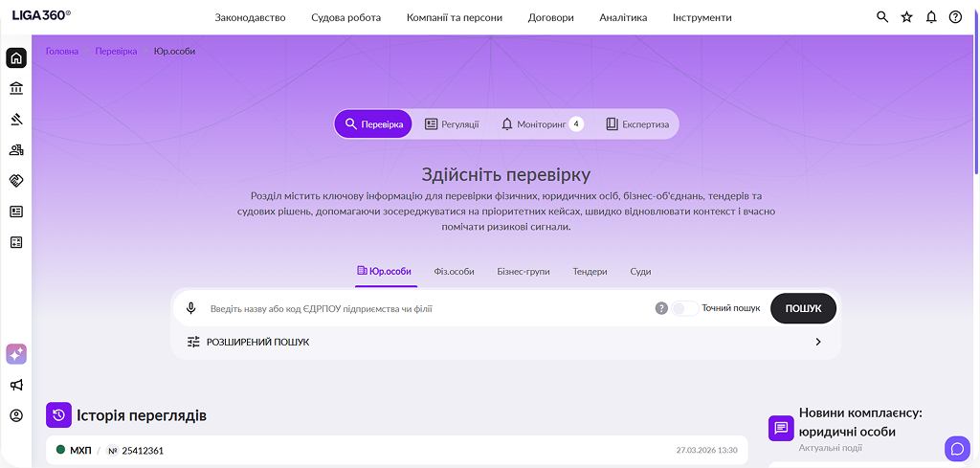Open the contracts handshake icon in sidebar

click(16, 181)
